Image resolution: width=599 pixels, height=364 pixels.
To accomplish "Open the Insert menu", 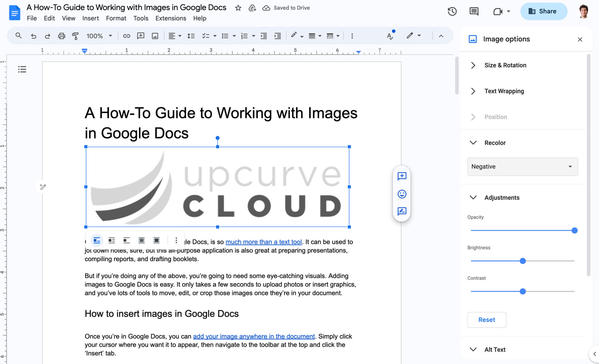I will 90,18.
